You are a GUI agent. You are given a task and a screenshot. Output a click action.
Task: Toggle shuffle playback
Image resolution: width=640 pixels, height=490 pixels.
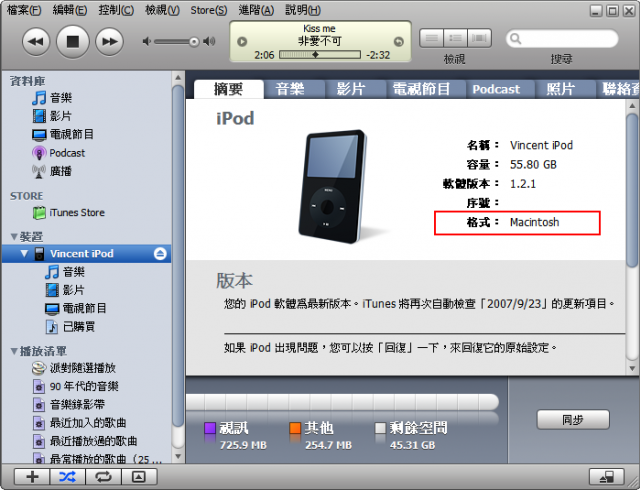pos(68,477)
